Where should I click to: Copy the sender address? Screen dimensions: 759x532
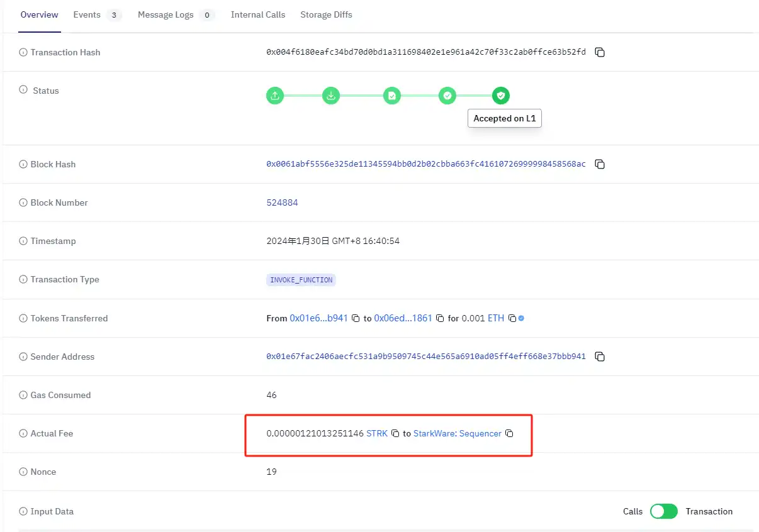click(600, 357)
